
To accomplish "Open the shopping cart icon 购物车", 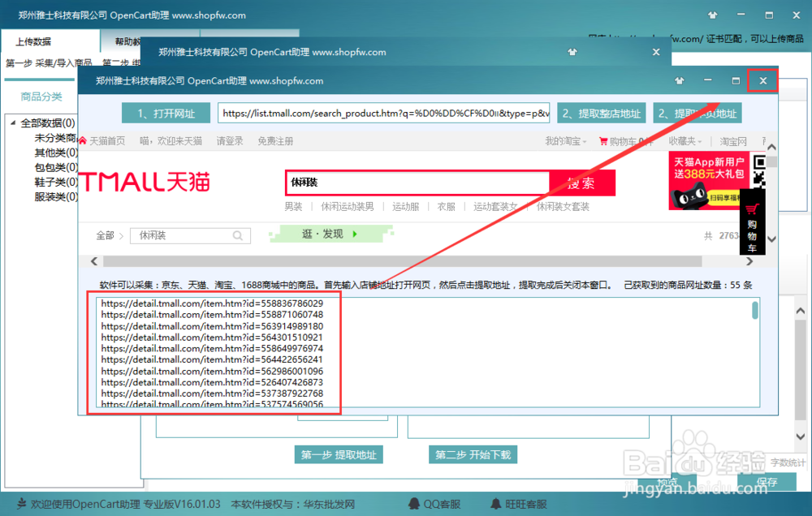I will (x=603, y=141).
